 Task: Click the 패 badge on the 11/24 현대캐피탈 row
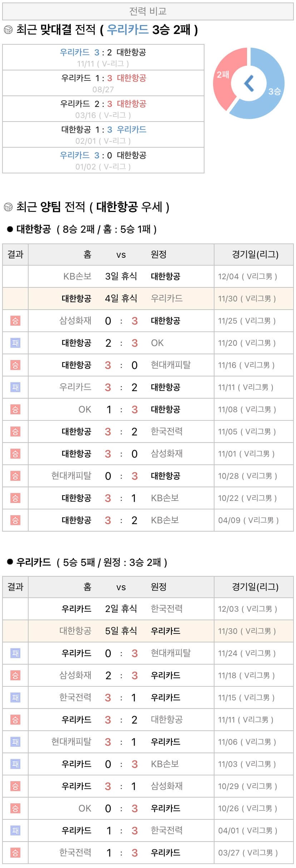pos(15,653)
